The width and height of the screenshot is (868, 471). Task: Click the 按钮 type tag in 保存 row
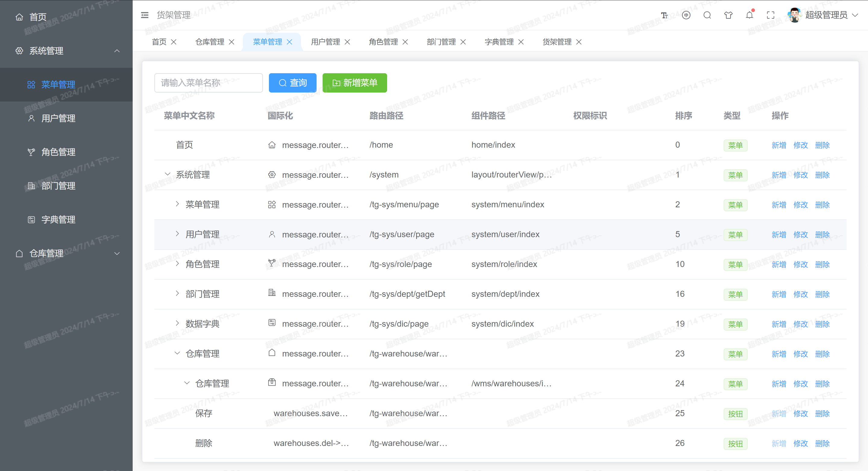tap(735, 414)
